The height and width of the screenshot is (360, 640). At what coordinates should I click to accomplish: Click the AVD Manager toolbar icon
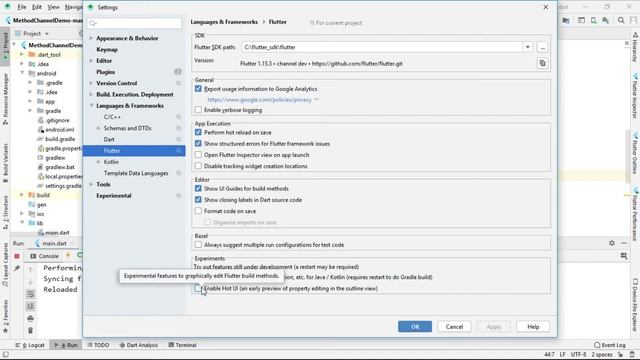pos(593,20)
